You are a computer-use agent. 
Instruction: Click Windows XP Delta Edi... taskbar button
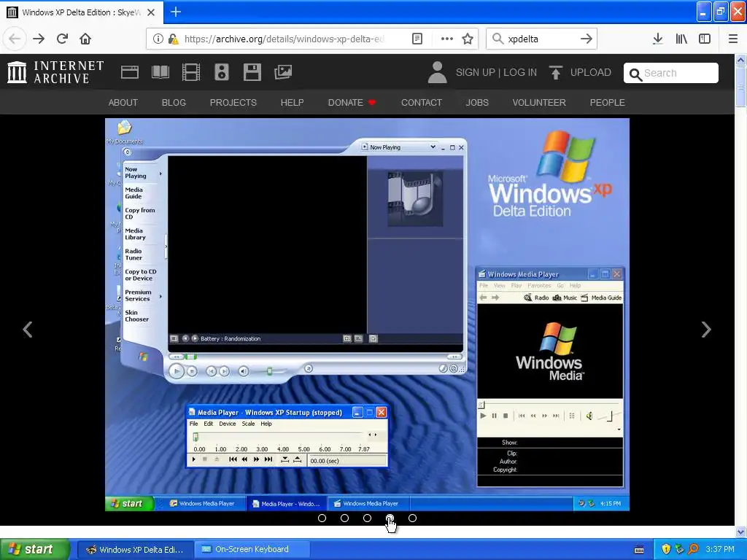click(135, 549)
